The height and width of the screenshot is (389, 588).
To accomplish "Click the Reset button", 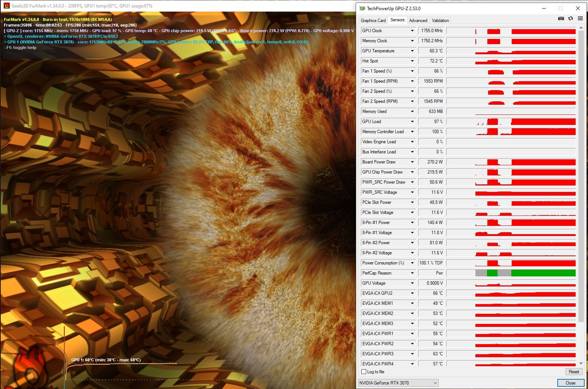I will [x=574, y=372].
